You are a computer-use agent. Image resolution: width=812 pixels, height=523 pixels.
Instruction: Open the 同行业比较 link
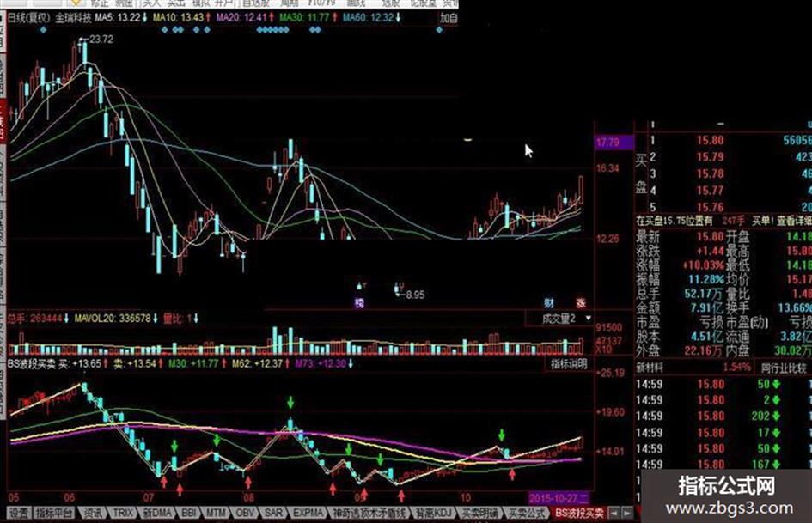(783, 368)
